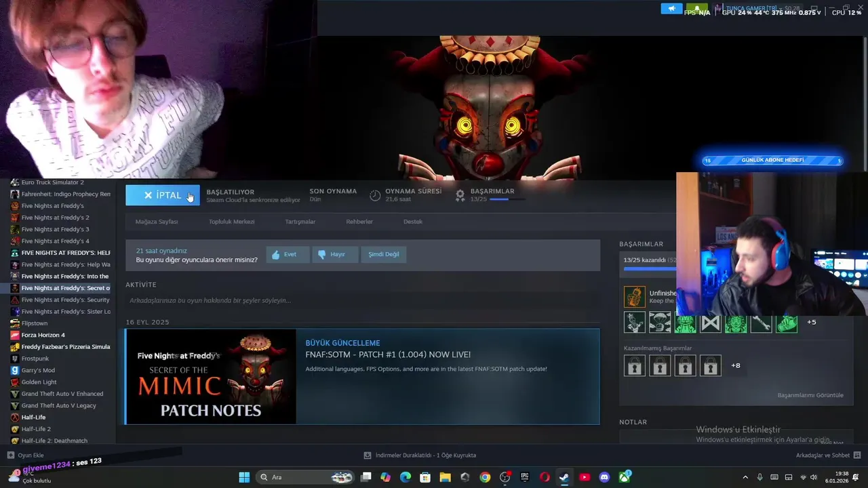Open Microsoft Store from taskbar

(x=425, y=477)
